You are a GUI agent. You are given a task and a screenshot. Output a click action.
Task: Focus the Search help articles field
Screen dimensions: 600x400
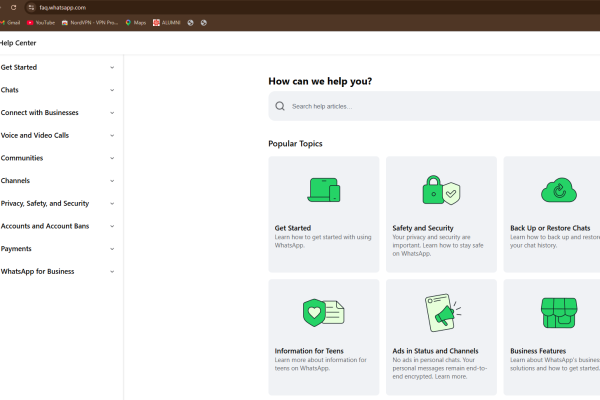click(x=434, y=106)
